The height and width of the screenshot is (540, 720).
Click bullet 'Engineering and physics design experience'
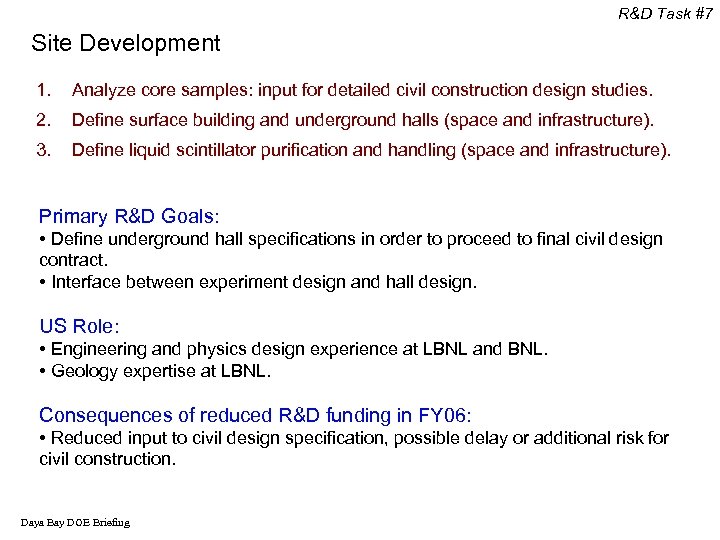(294, 349)
